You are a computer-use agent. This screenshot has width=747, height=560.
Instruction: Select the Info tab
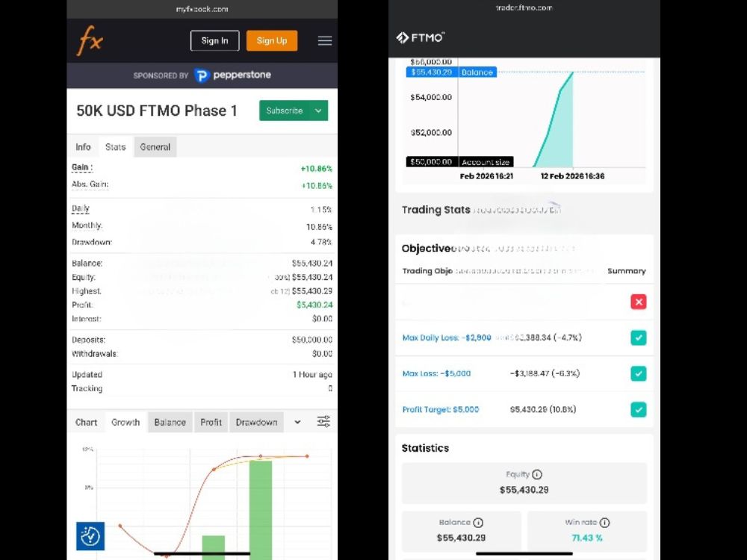tap(83, 147)
